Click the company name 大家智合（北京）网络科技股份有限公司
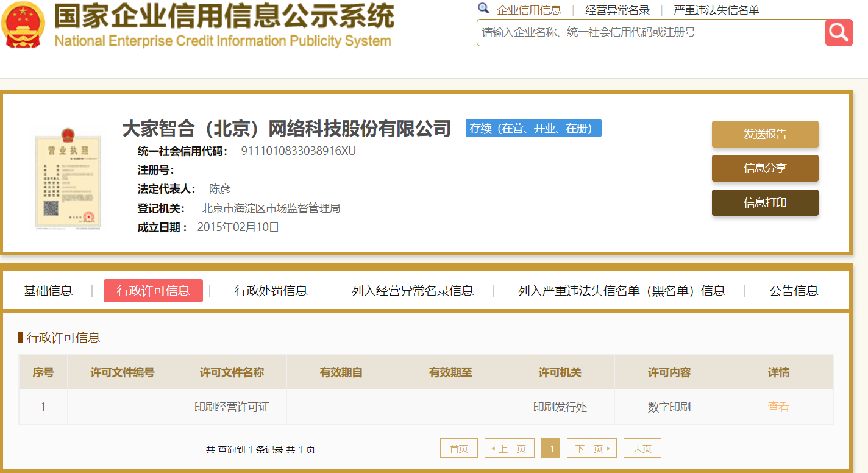Screen dimensions: 868x473 click(286, 129)
